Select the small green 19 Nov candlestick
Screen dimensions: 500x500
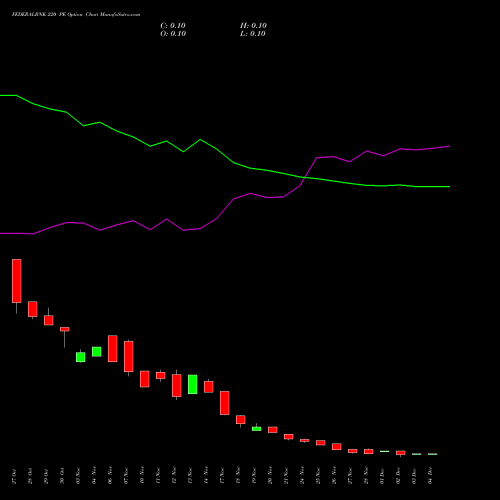click(257, 429)
